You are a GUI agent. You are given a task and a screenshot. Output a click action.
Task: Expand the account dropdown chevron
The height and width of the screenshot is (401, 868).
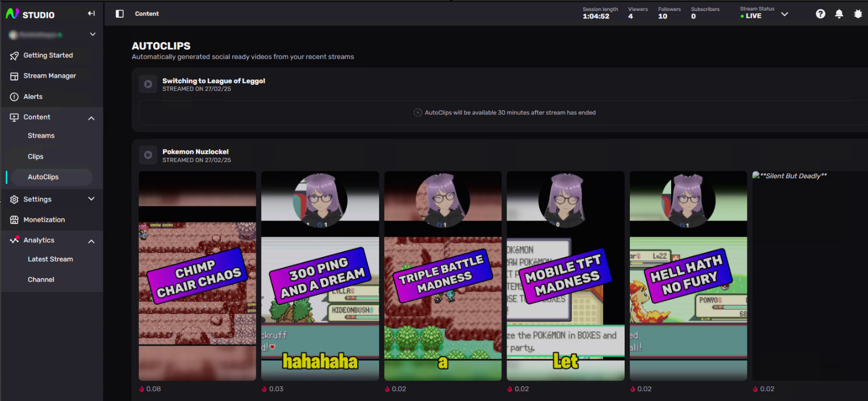point(92,35)
